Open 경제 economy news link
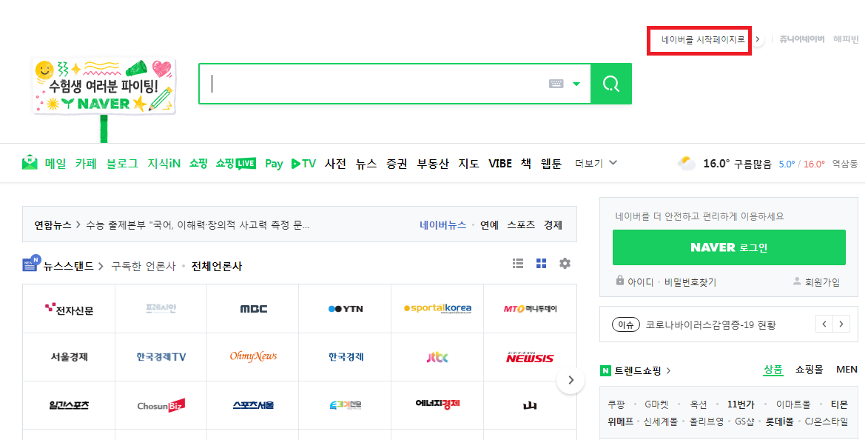 click(x=553, y=225)
